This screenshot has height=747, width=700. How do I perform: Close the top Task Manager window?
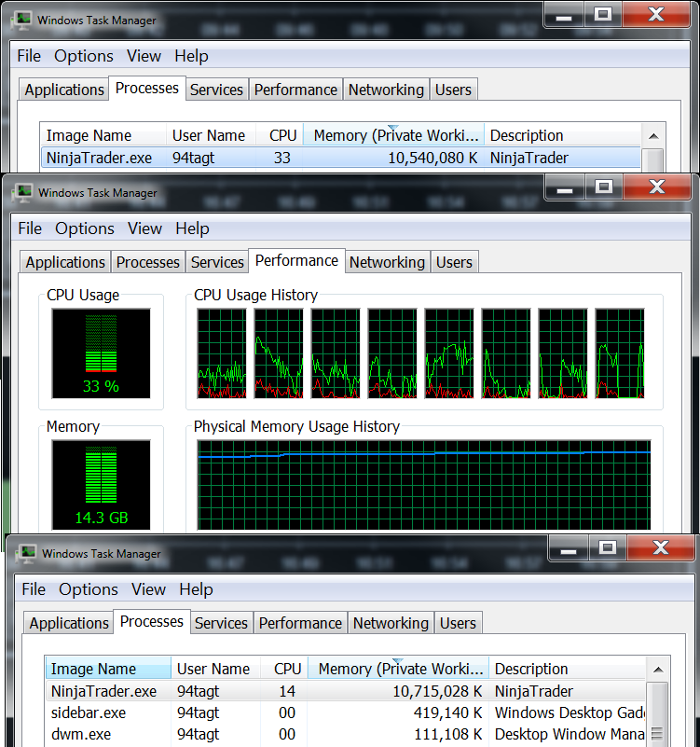pos(656,15)
